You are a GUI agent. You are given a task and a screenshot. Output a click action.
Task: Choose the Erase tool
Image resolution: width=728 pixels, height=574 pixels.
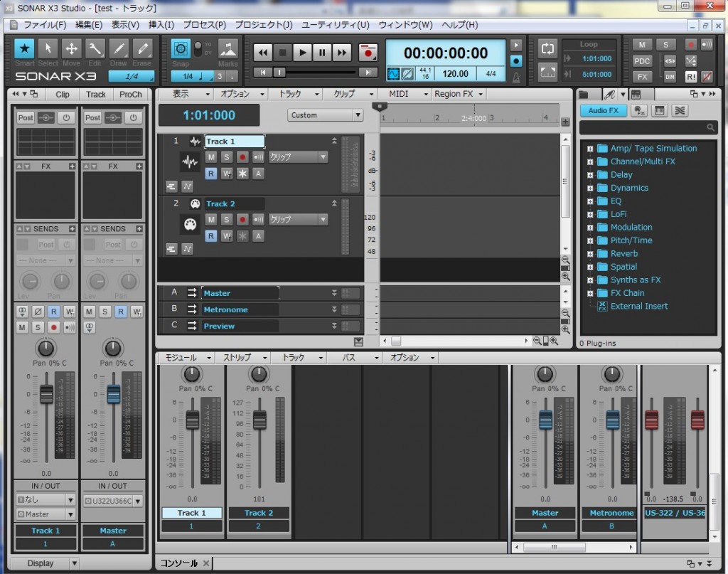coord(142,48)
